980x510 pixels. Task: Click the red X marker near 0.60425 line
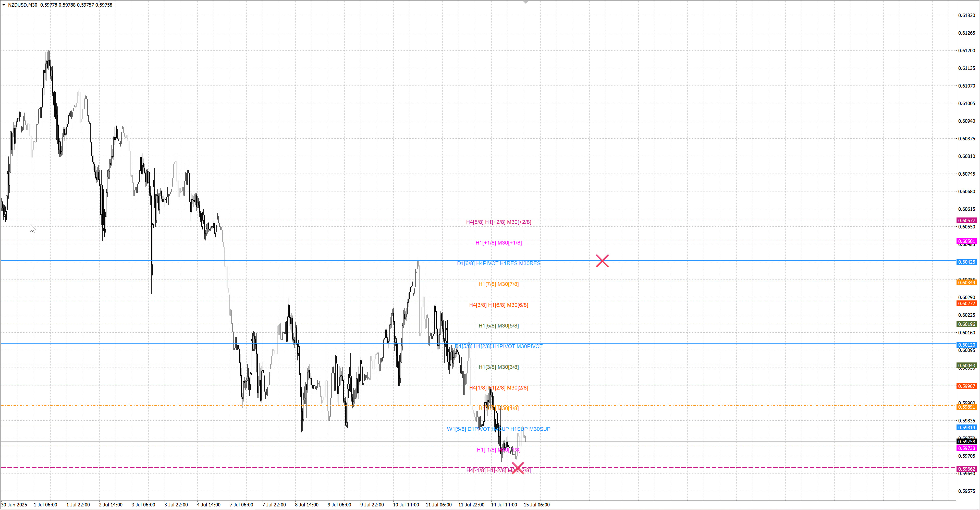click(x=602, y=261)
